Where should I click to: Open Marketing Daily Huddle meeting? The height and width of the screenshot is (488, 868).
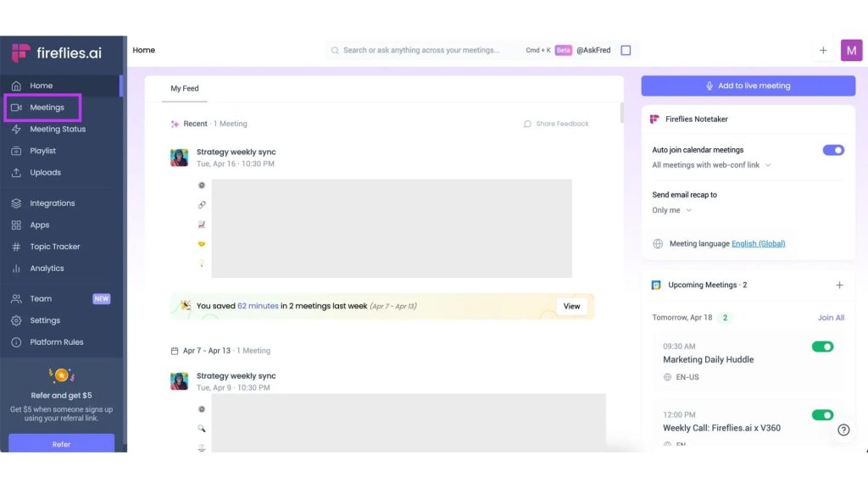[x=708, y=359]
